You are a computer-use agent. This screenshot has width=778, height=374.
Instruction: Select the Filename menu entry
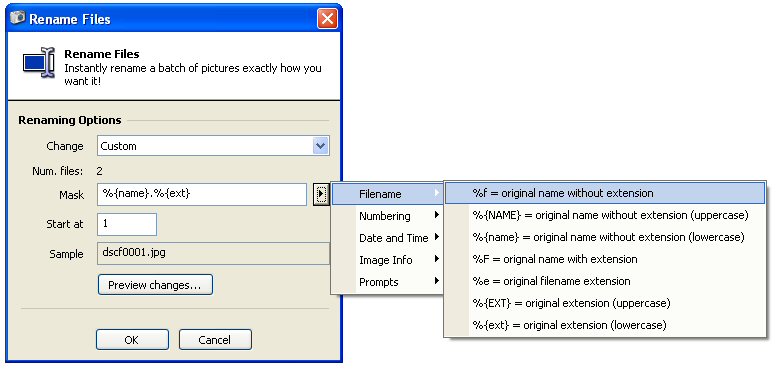[x=387, y=194]
